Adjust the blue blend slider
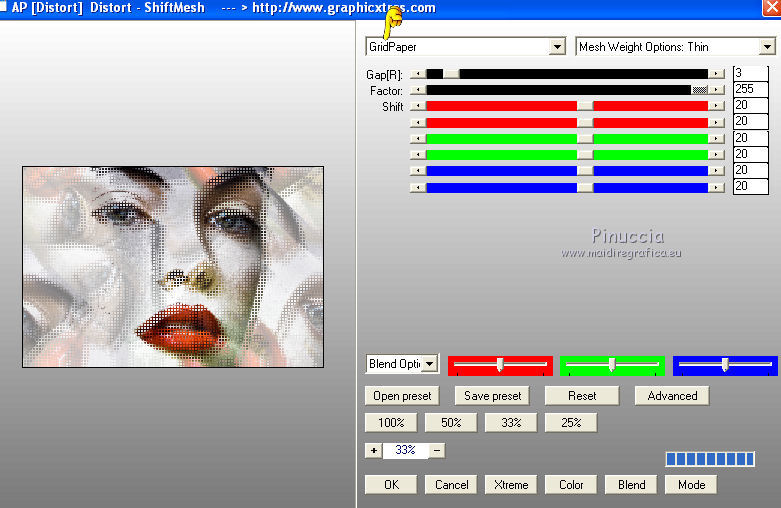The image size is (781, 508). click(725, 365)
